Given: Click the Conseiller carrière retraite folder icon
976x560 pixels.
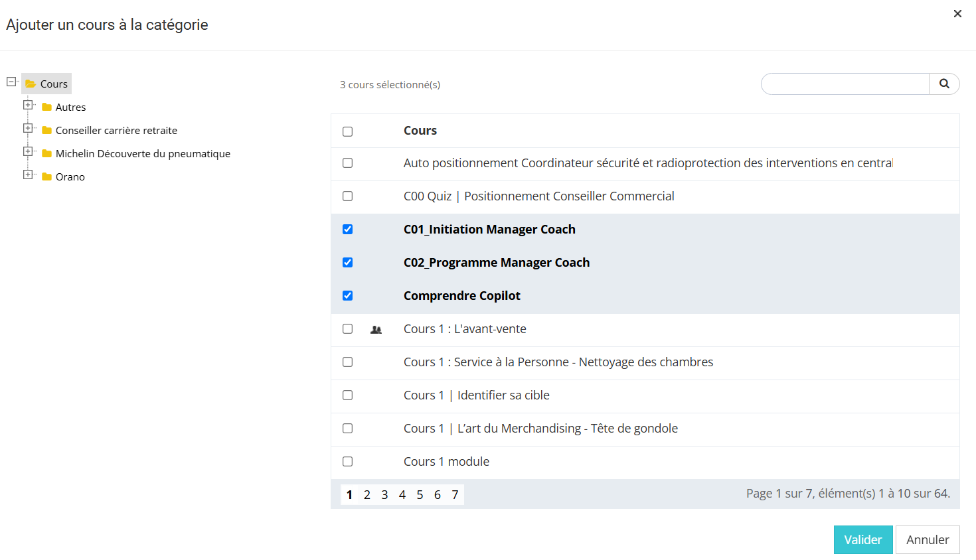Looking at the screenshot, I should 47,131.
